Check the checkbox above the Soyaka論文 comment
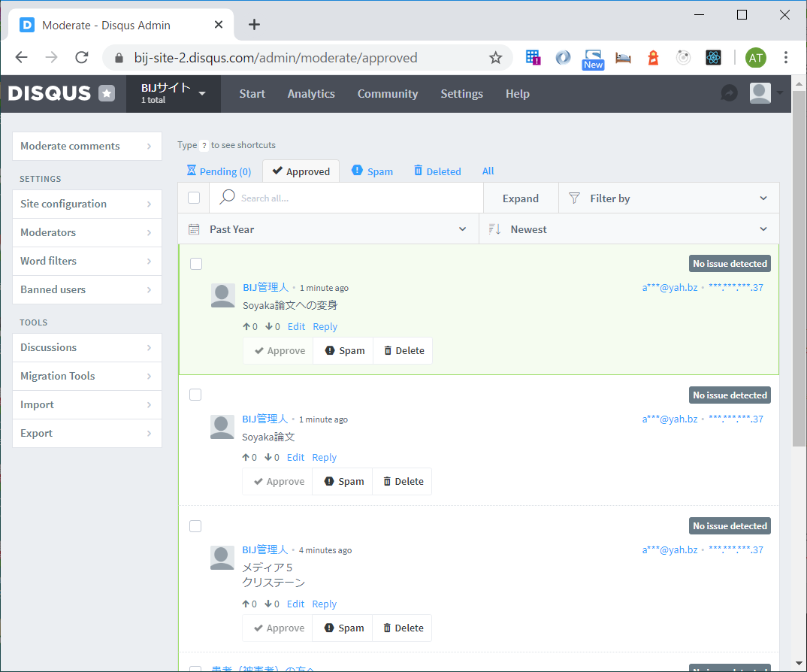Screen dimensions: 807x672 [195, 395]
